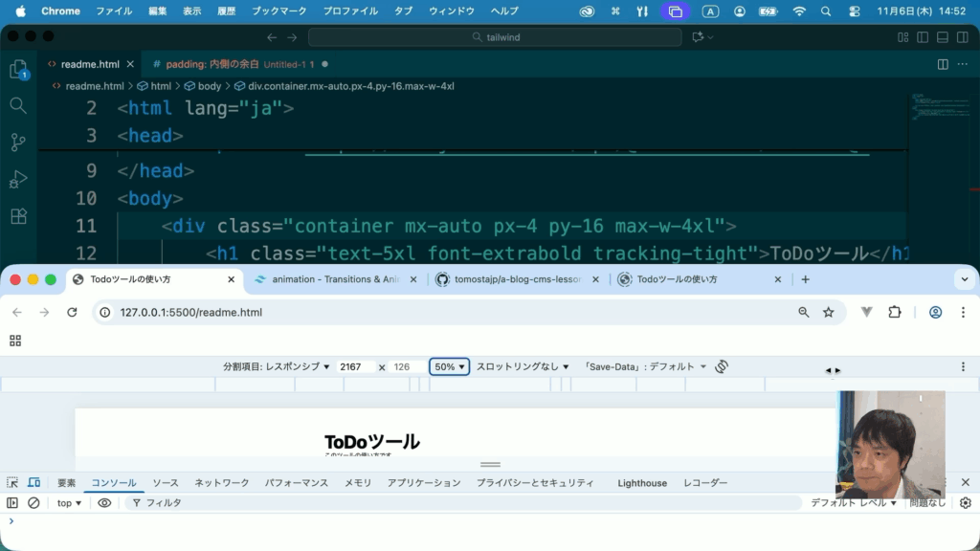Expand the throttling dropdown スロットリングなし
Image resolution: width=980 pixels, height=551 pixels.
pos(523,366)
